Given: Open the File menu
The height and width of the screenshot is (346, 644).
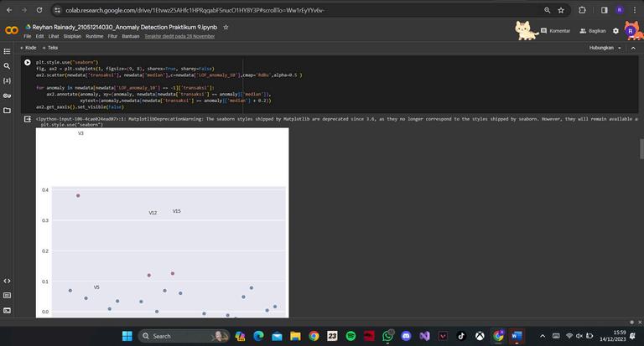Looking at the screenshot, I should tap(27, 37).
